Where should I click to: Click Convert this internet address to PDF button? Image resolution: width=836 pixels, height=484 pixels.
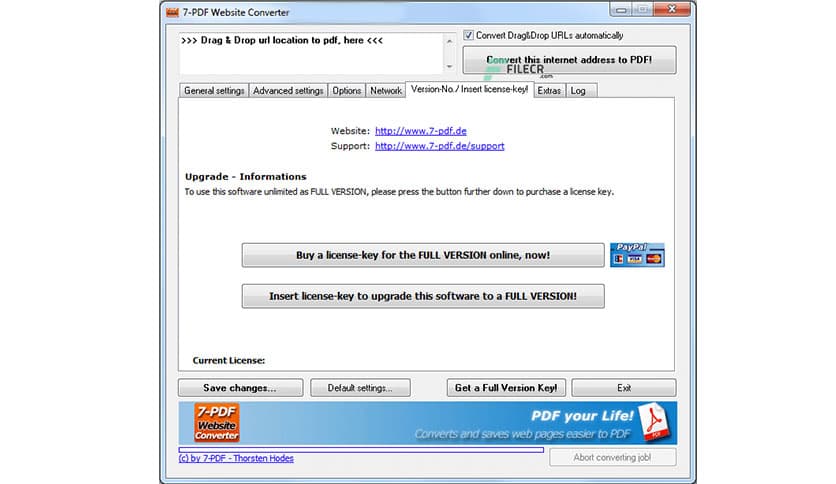click(569, 60)
